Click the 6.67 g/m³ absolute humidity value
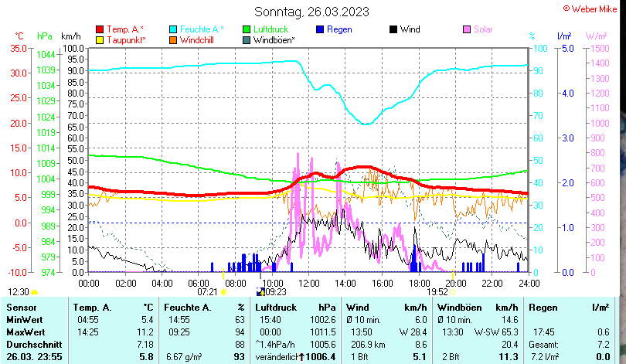 point(184,357)
